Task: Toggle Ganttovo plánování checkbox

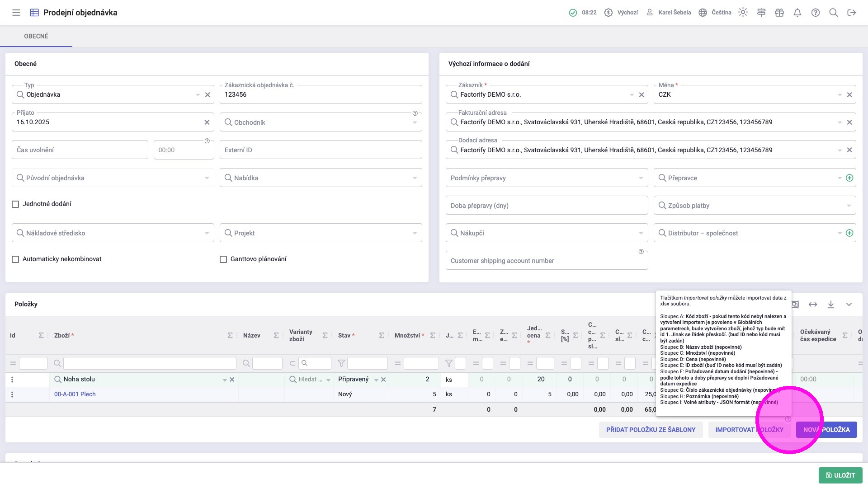Action: [223, 259]
